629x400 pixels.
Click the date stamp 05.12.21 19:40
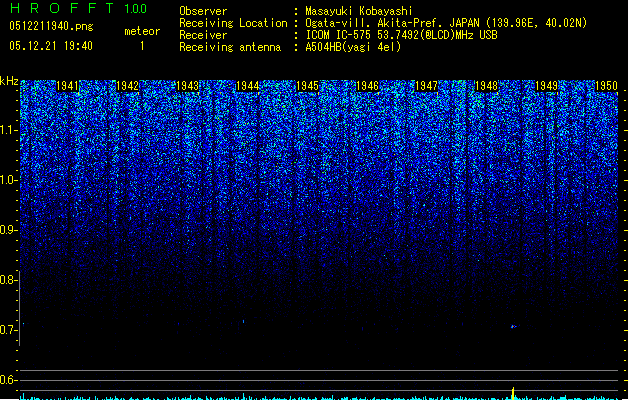tap(51, 46)
